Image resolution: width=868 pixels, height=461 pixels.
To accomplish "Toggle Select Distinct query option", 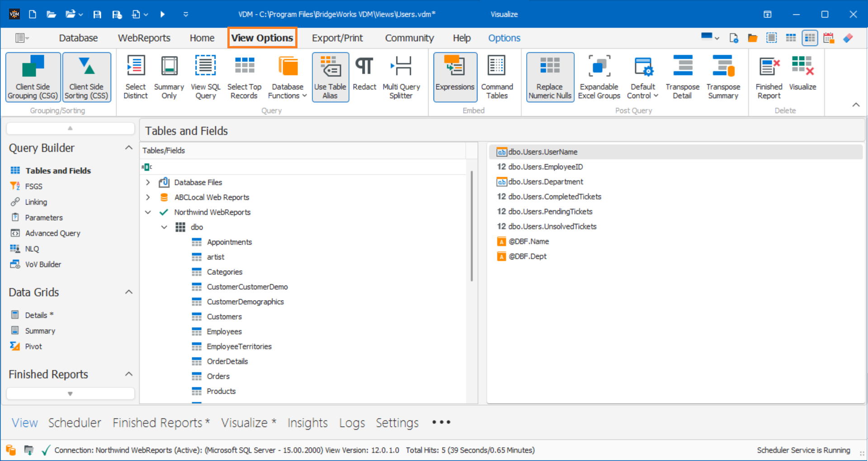I will (136, 77).
